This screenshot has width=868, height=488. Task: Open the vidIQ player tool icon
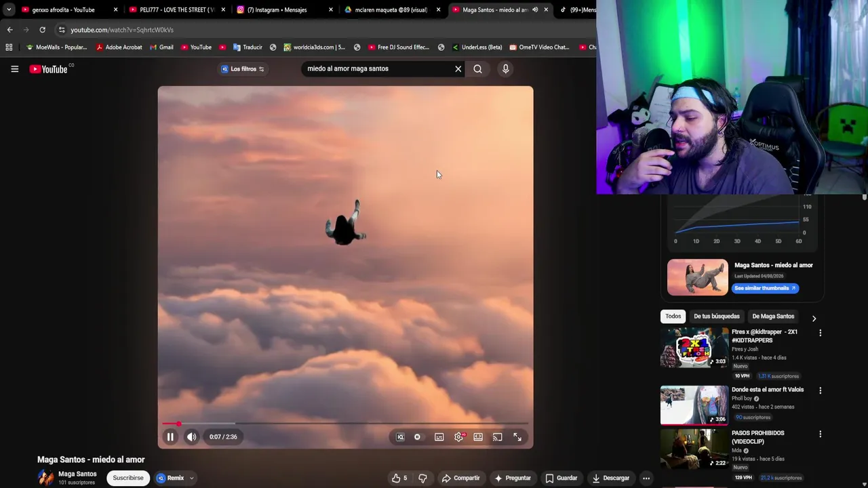[x=400, y=437]
